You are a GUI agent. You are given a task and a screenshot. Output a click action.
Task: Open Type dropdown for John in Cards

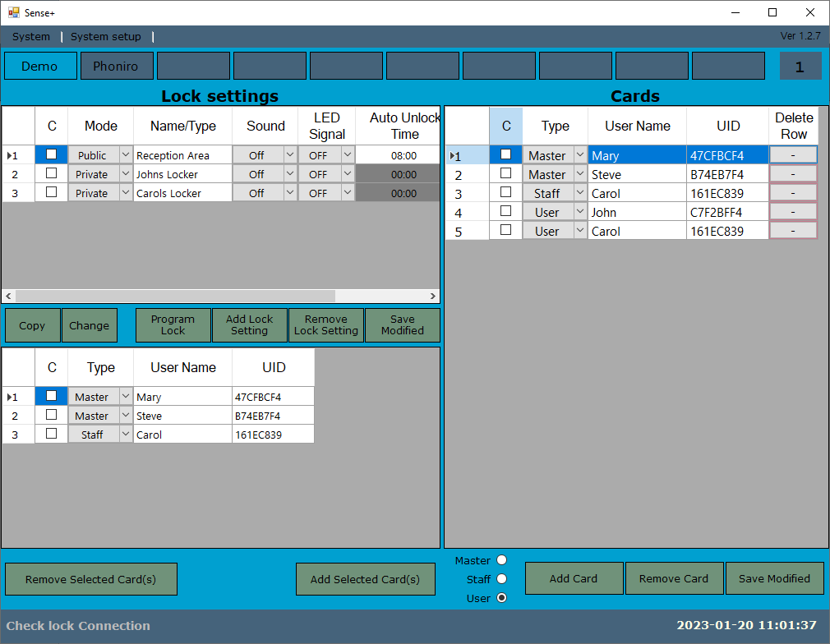point(579,212)
